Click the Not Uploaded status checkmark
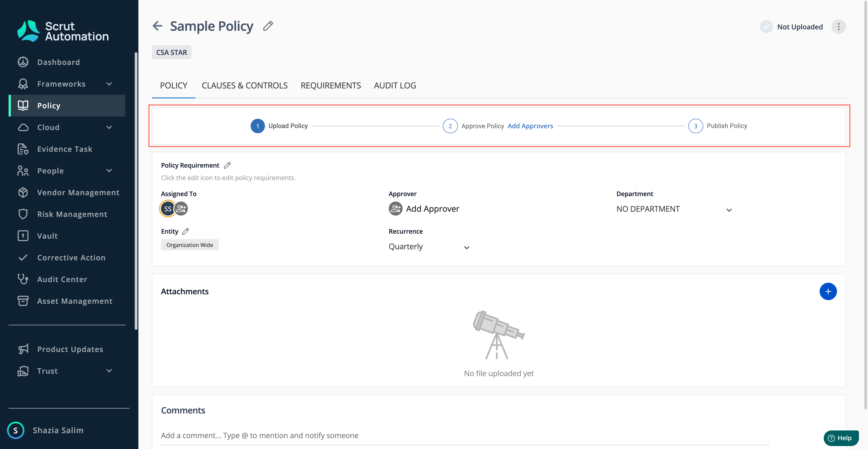Image resolution: width=868 pixels, height=449 pixels. (766, 27)
